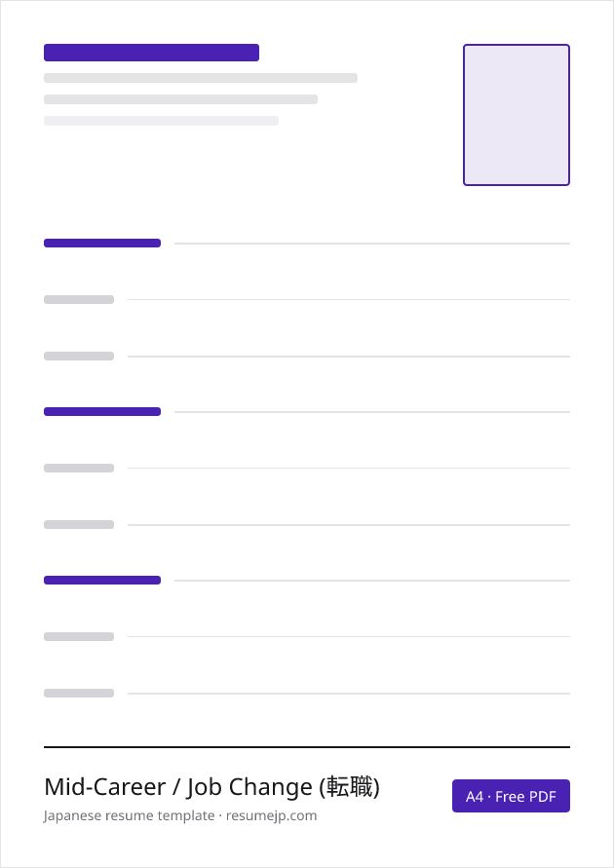
Task: Click the thin rule beside the third purple heading
Action: (x=372, y=581)
